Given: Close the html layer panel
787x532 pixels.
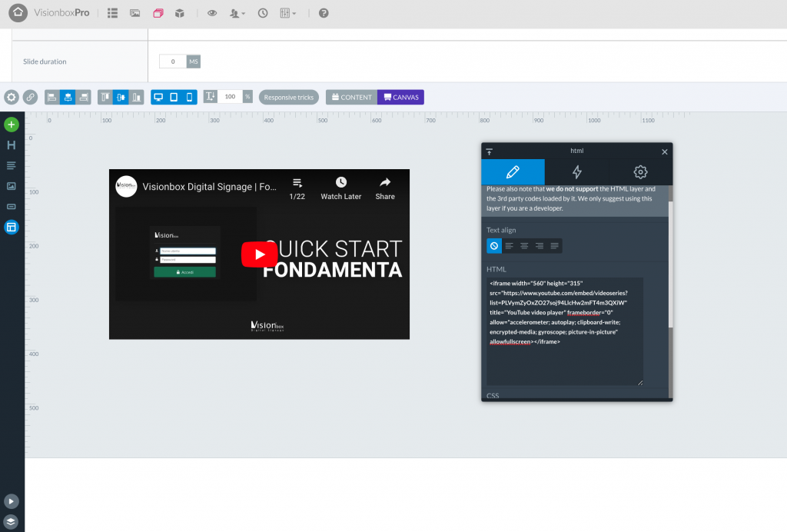Looking at the screenshot, I should point(665,151).
